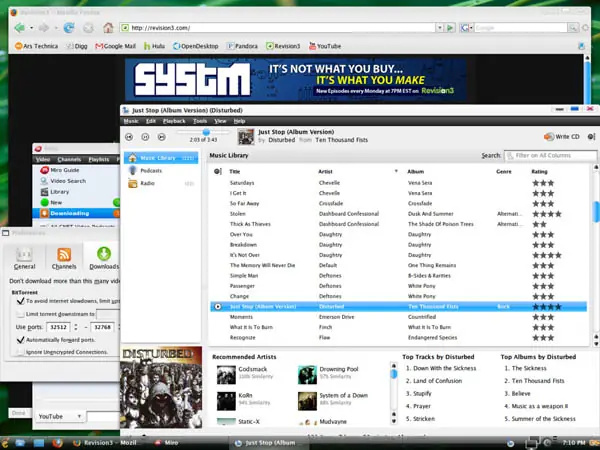Open the Podcasts source in sidebar

click(x=145, y=171)
